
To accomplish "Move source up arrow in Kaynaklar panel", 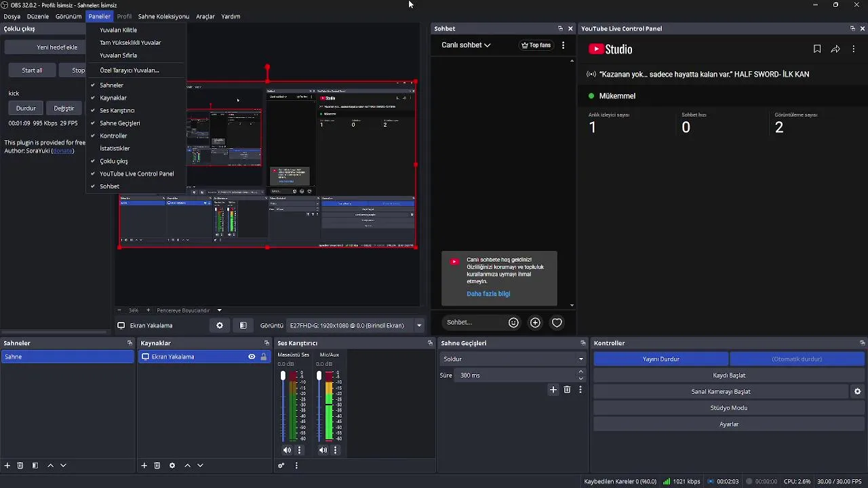I will coord(187,466).
